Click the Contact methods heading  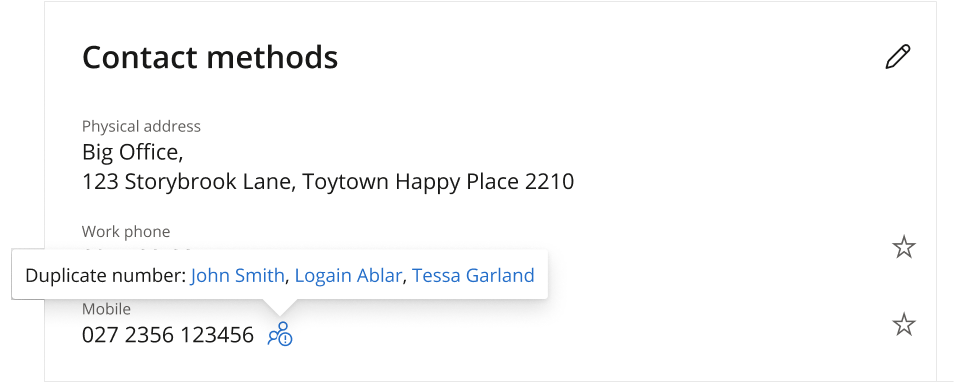click(x=210, y=57)
